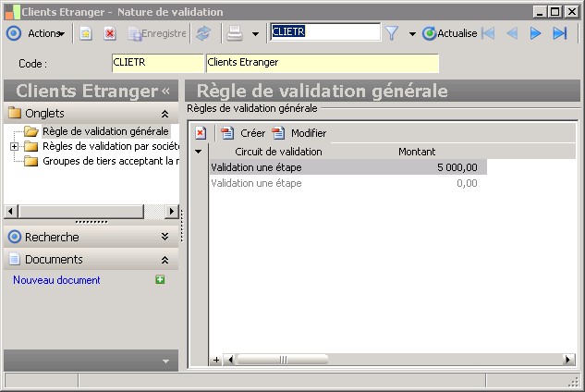Viewport: 585px width, 392px height.
Task: Select Groupes de tiers acceptant tree item
Action: pyautogui.click(x=110, y=161)
